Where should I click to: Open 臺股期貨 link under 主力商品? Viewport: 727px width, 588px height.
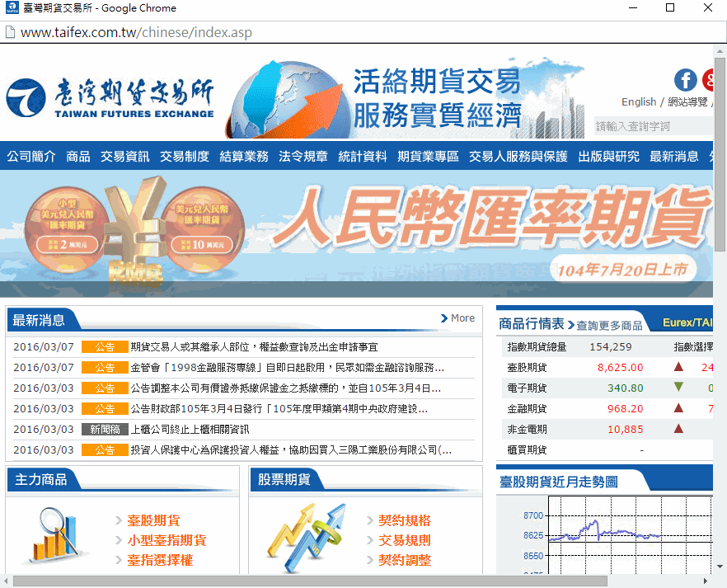pos(153,521)
